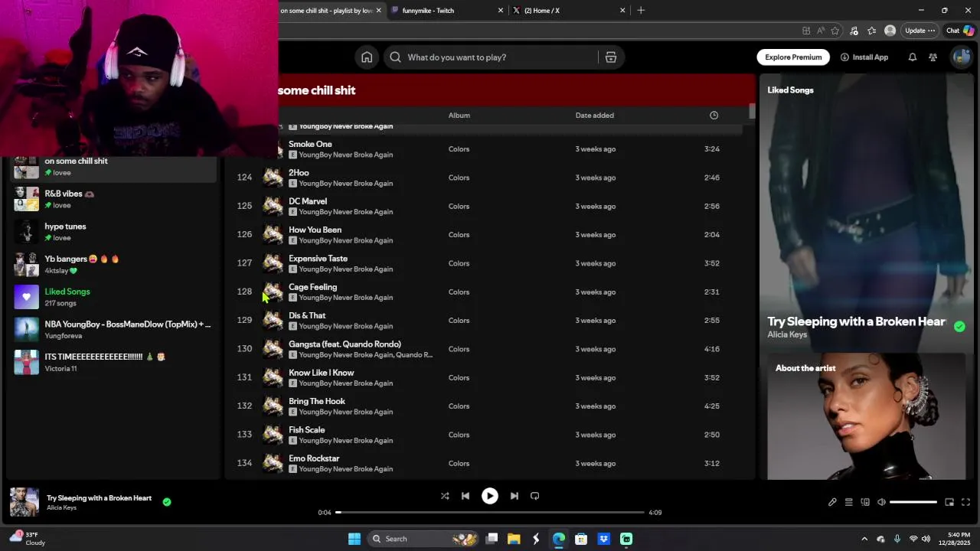This screenshot has width=980, height=551.
Task: Sort playlist by Album column header
Action: point(459,116)
